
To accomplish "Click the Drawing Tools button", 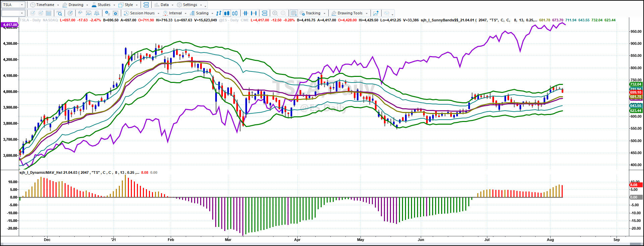I will click(347, 13).
